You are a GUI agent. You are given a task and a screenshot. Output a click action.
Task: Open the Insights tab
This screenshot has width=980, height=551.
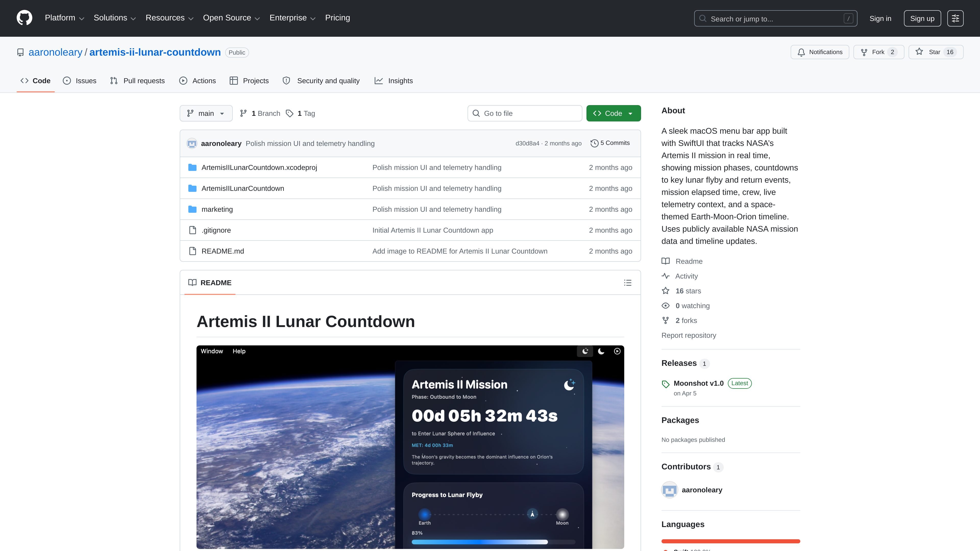[x=394, y=81]
